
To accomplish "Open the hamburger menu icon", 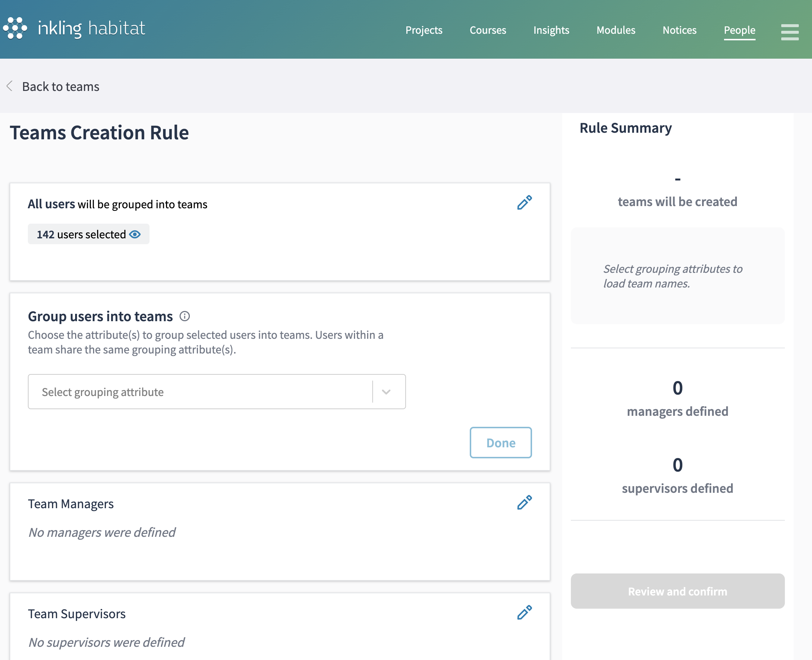I will coord(790,32).
